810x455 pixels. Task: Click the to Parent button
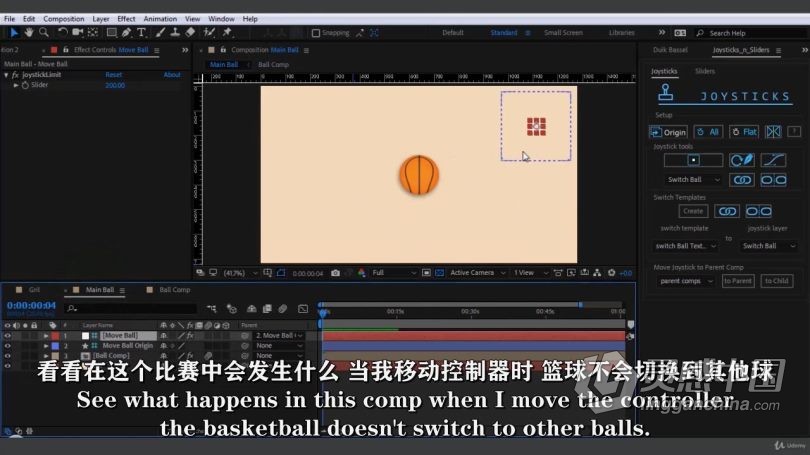point(738,281)
